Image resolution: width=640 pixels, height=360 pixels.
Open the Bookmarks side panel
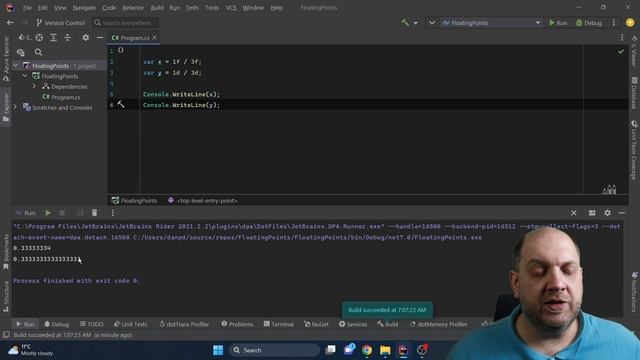pos(6,251)
